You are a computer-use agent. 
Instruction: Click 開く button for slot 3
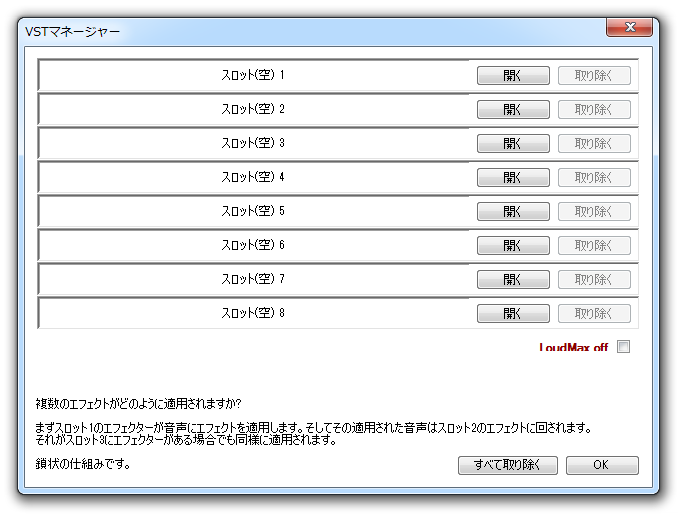[513, 143]
